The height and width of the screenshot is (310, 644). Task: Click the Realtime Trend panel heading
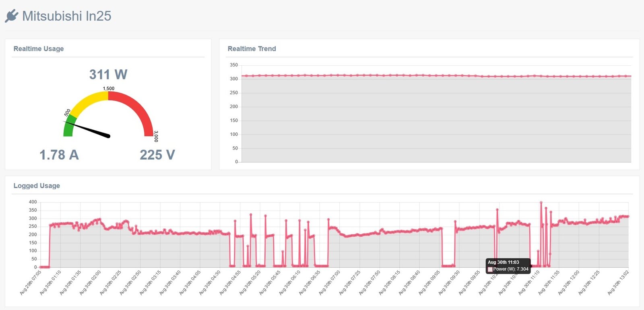252,49
